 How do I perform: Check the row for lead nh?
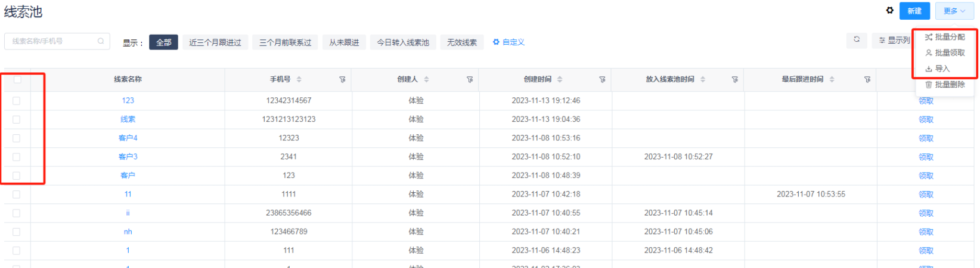pyautogui.click(x=16, y=232)
